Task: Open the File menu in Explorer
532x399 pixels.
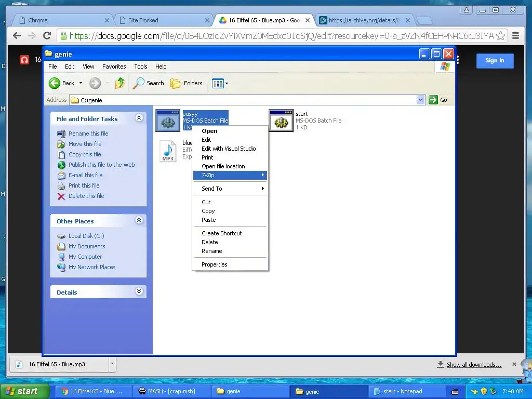Action: (x=52, y=66)
